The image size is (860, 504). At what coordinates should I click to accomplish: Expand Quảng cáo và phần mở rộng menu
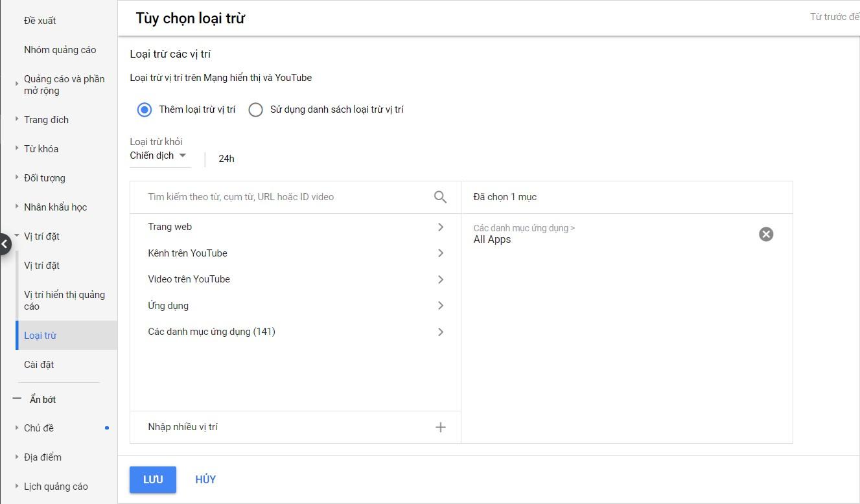(64, 85)
